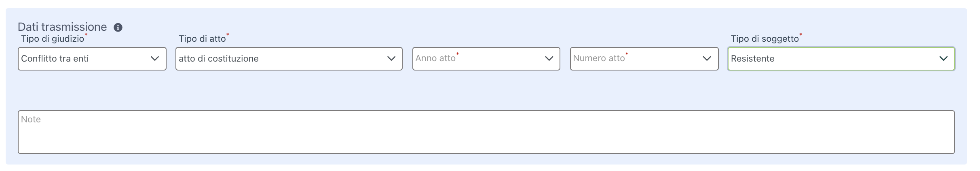Click the chevron in Tipo di atto field
The image size is (980, 171).
(391, 59)
